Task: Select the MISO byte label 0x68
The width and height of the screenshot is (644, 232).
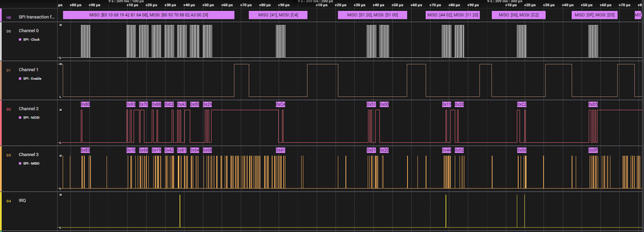Action: [143, 150]
